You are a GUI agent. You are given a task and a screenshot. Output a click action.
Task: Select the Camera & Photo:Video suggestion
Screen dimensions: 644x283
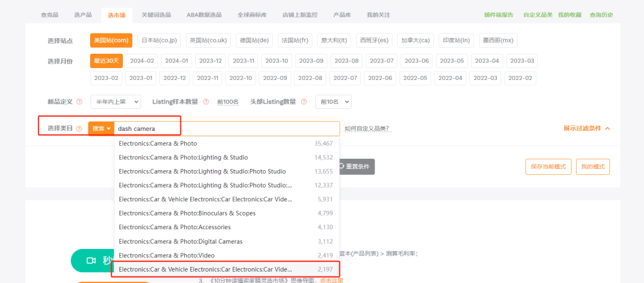227,255
